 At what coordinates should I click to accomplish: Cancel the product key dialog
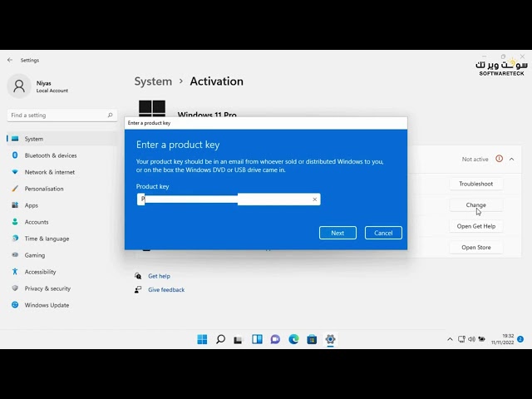(383, 233)
